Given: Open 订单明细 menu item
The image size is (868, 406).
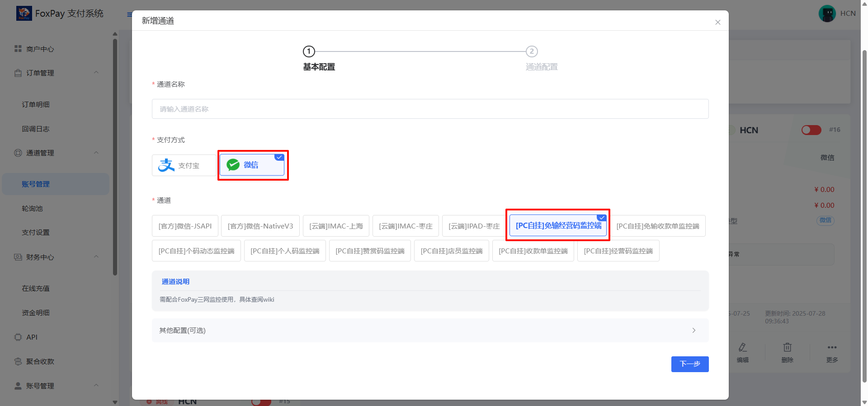Looking at the screenshot, I should 36,104.
